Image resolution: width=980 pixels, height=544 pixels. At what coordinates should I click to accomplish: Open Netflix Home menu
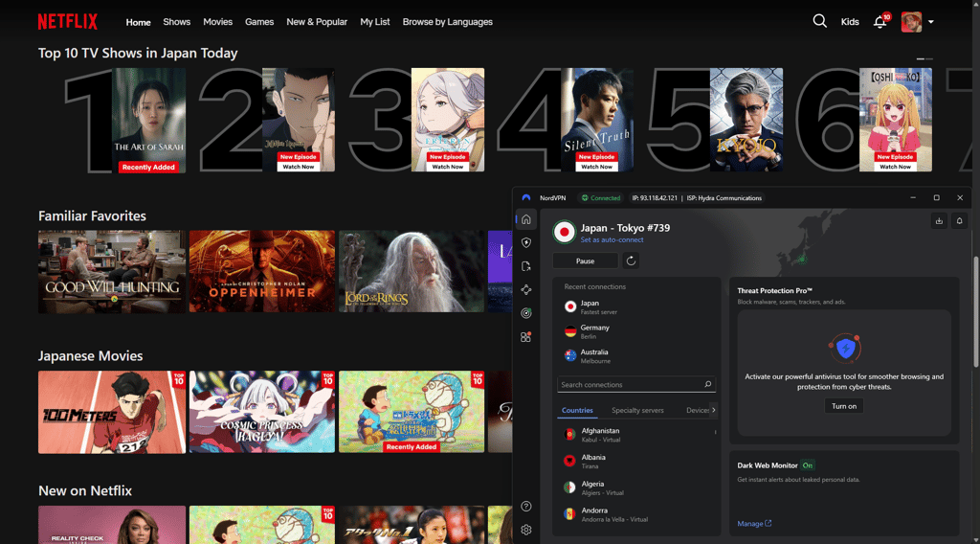[138, 22]
